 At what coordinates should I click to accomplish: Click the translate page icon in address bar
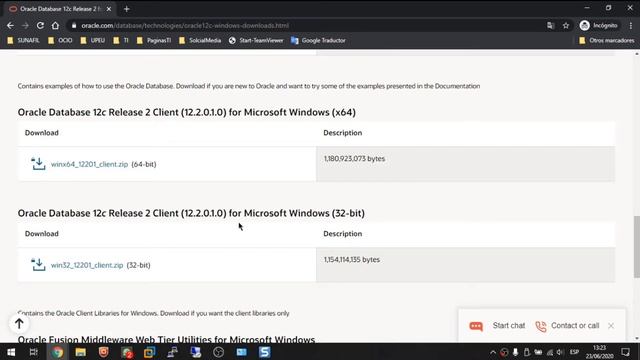click(x=551, y=25)
